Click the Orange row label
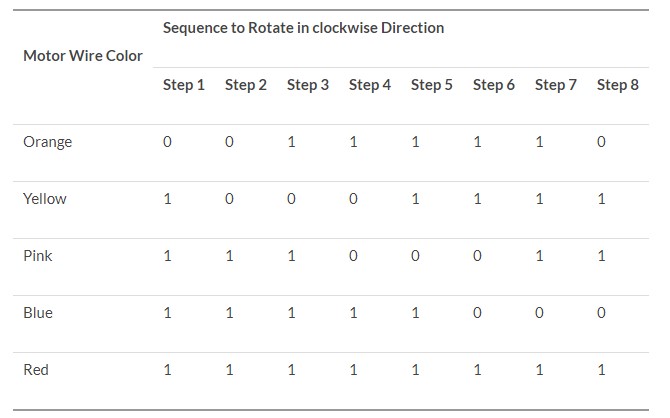 tap(47, 142)
